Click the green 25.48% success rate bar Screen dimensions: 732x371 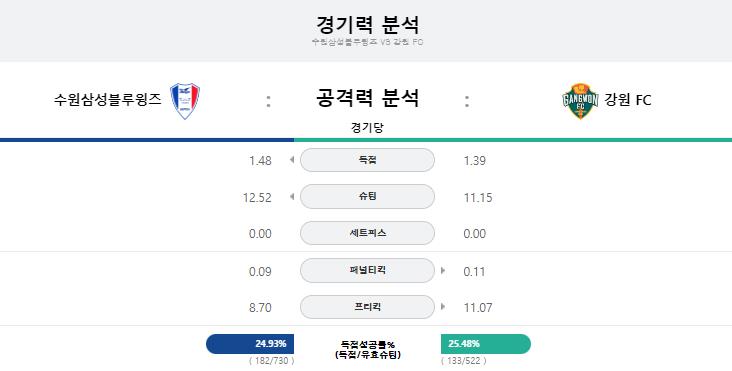coord(486,344)
